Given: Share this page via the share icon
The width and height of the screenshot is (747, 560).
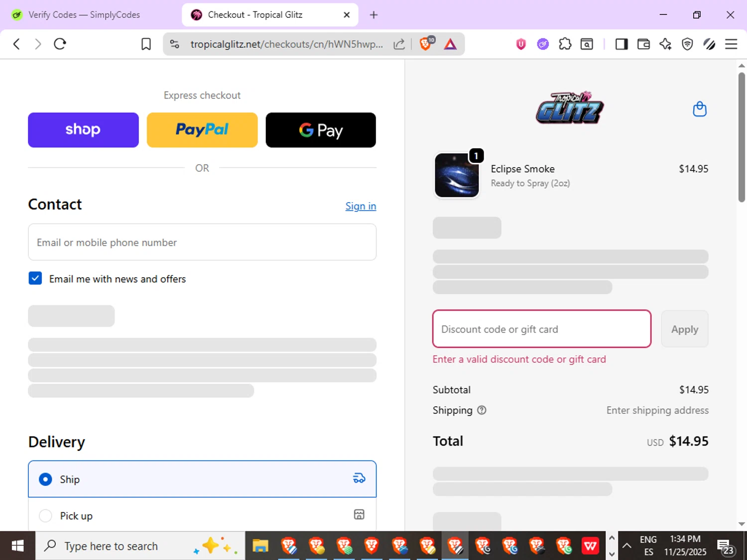Looking at the screenshot, I should pos(399,44).
